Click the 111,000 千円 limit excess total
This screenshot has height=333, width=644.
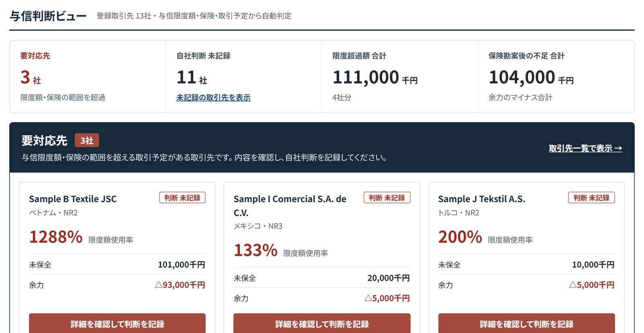point(375,77)
